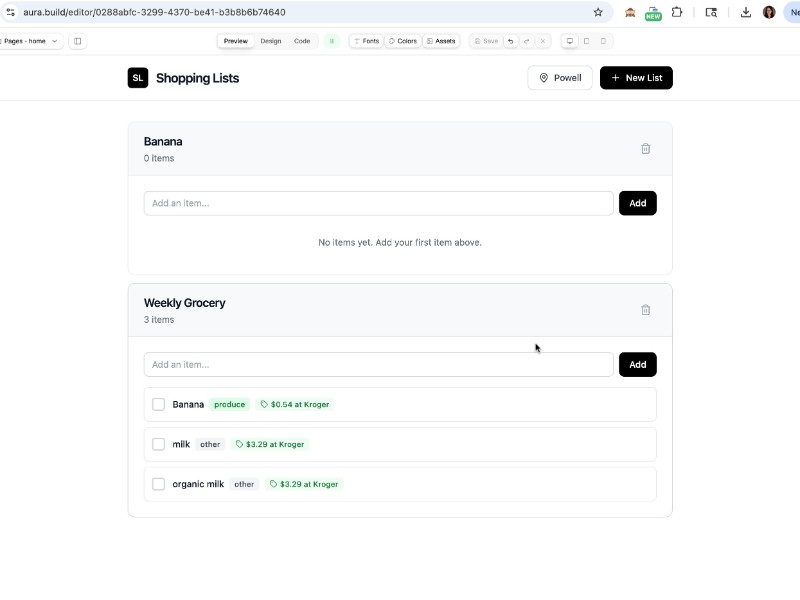Screen dimensions: 800x600
Task: Open the Powell location selector
Action: pos(560,78)
